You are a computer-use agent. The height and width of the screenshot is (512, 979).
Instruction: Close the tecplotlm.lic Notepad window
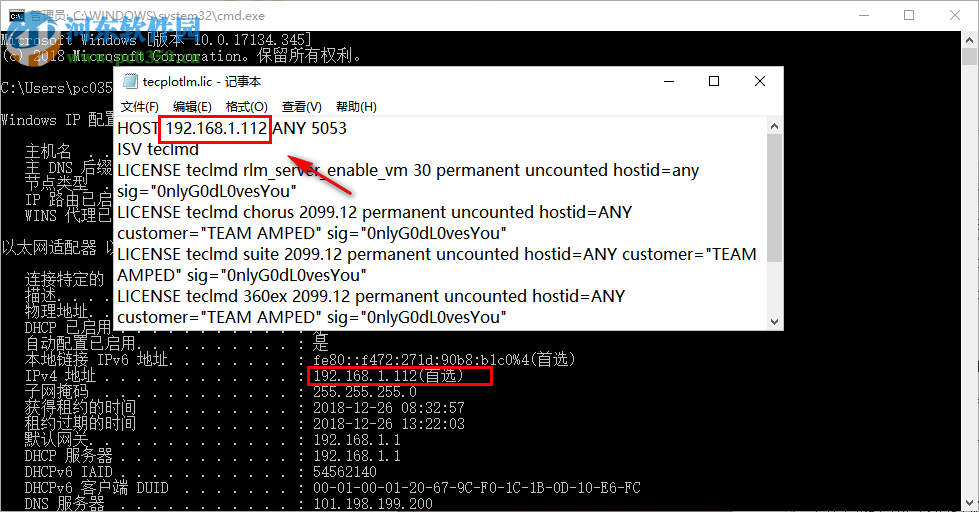coord(760,81)
